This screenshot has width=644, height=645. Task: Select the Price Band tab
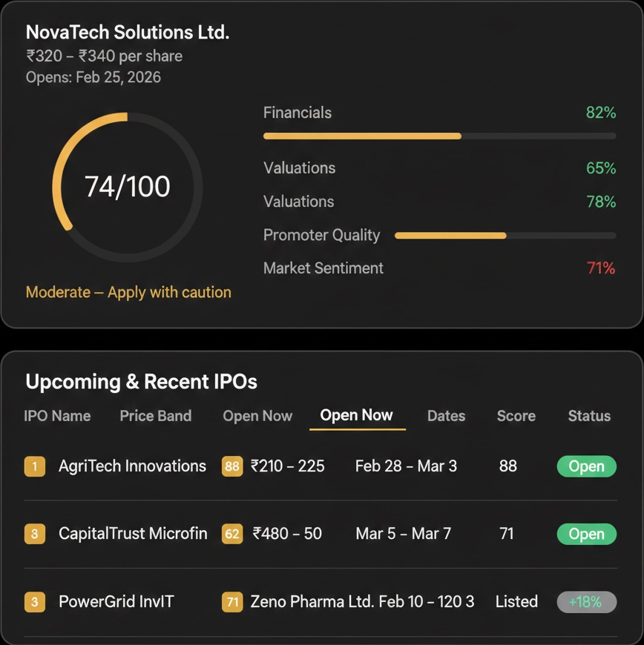point(156,416)
